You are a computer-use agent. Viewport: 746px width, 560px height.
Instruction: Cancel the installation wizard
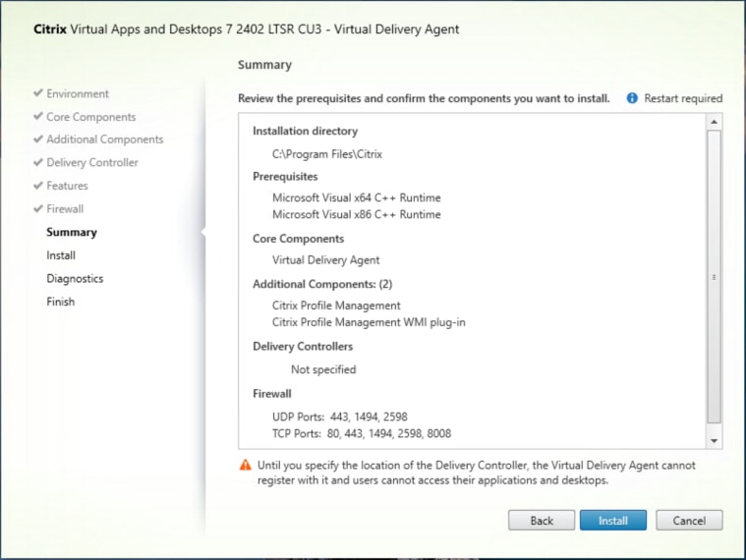click(689, 521)
